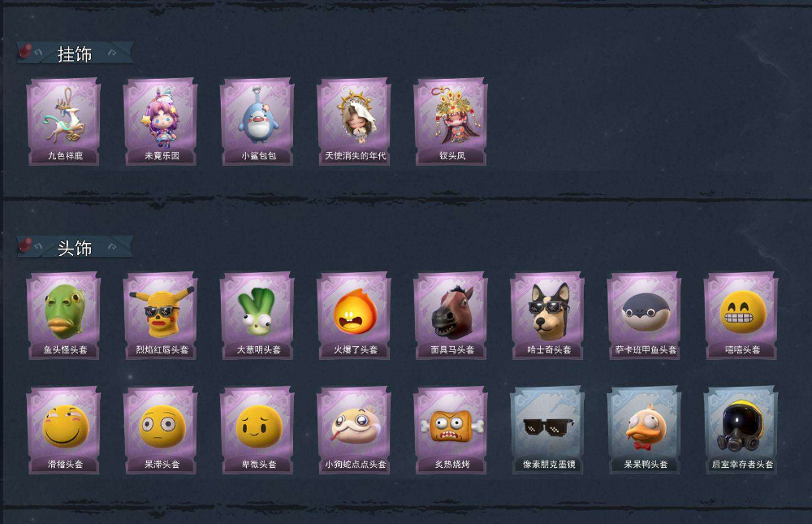812x524 pixels.
Task: Select the 嘻嘻头套 grinning emoji headgear
Action: pos(741,316)
